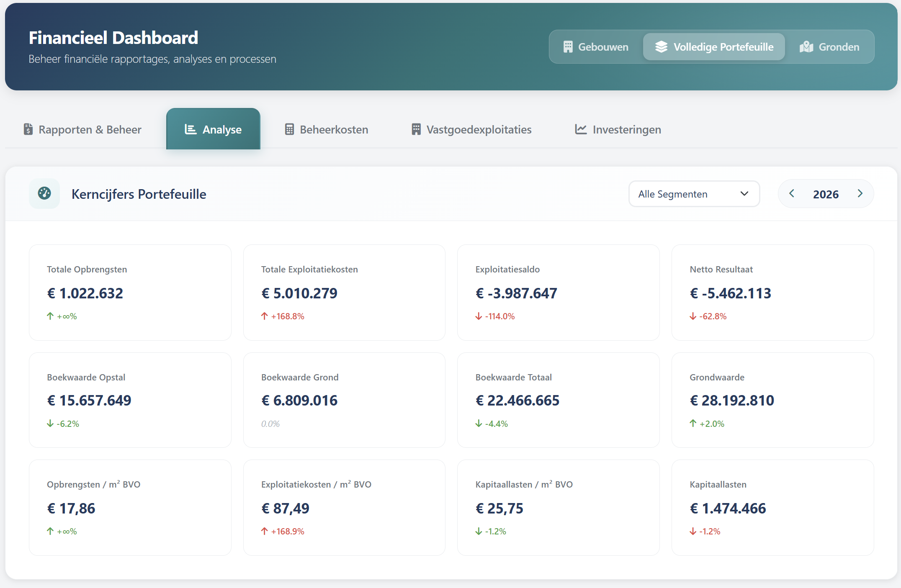Click the Rapporten & Beheer document icon
This screenshot has height=588, width=901.
28,129
